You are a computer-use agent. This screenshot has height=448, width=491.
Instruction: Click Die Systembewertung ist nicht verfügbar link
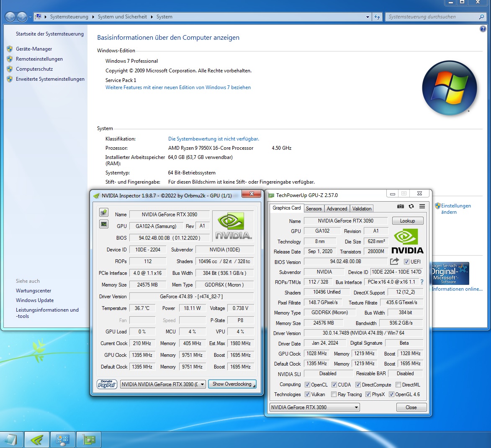213,138
